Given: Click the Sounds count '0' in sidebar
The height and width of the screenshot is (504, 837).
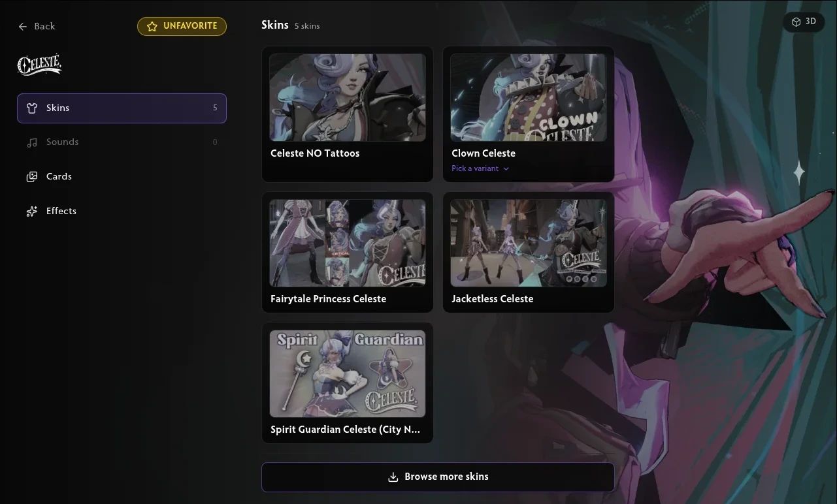Looking at the screenshot, I should [x=215, y=142].
